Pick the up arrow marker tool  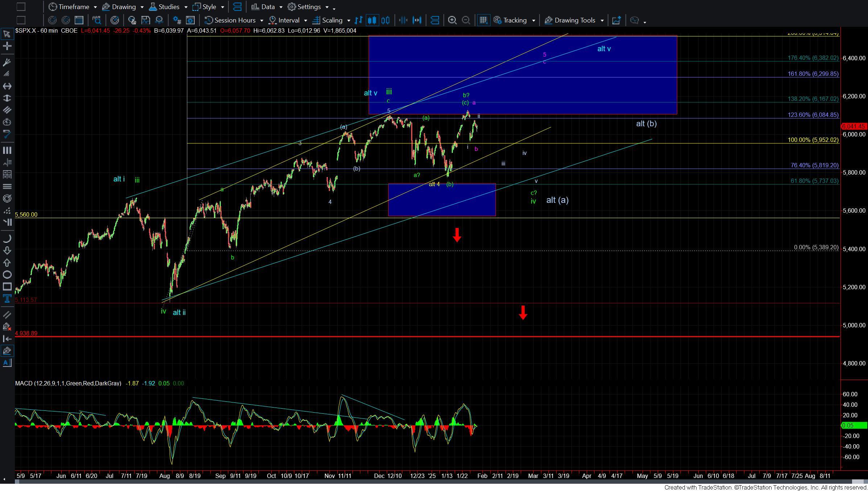(x=7, y=262)
